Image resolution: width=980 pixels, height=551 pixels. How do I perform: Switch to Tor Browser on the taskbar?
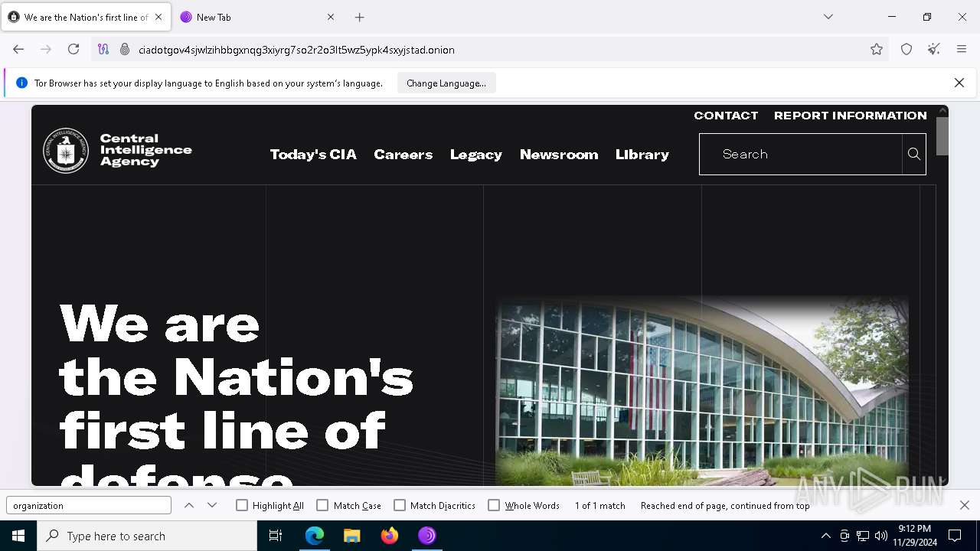(427, 536)
